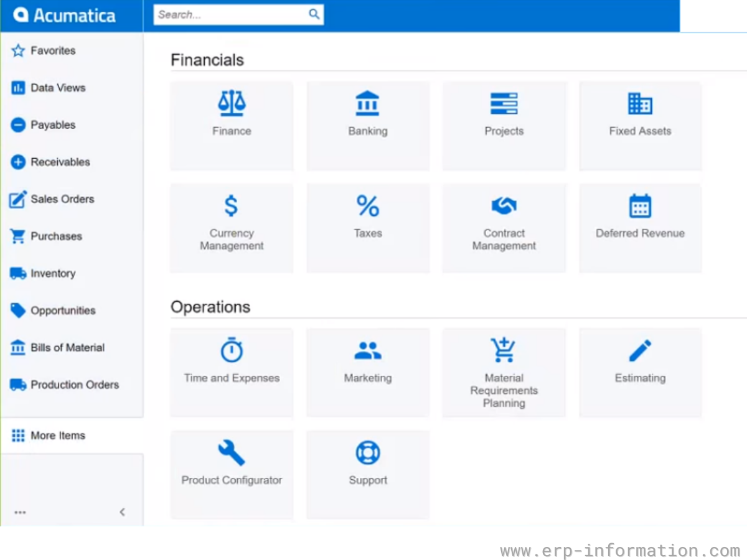The image size is (747, 560).
Task: Click the Product Configurator wrench icon
Action: [232, 452]
